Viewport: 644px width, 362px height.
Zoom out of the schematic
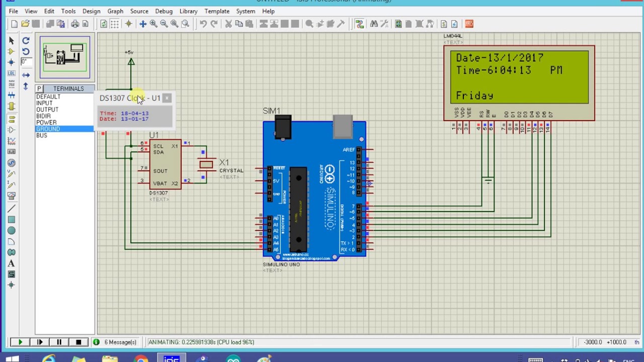click(164, 24)
